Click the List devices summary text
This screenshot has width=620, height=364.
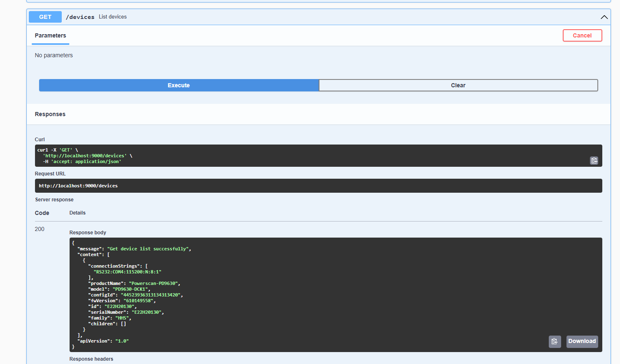113,17
